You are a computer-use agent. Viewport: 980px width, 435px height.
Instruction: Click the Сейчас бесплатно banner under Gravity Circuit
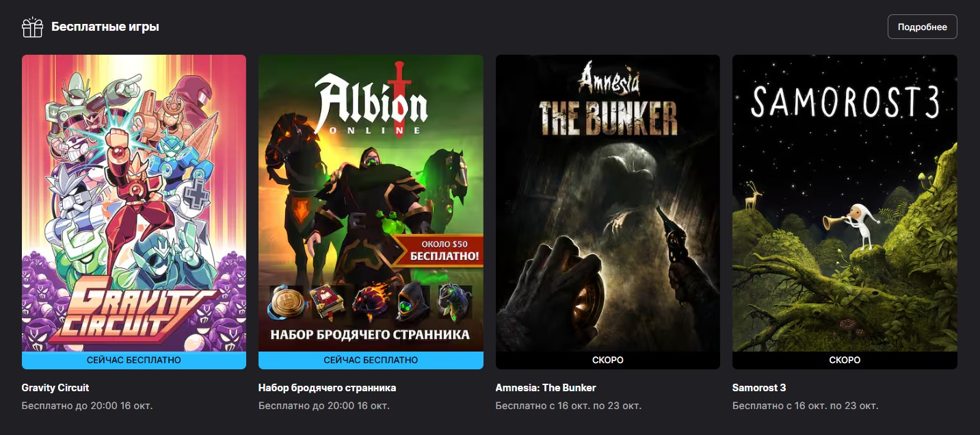tap(134, 360)
